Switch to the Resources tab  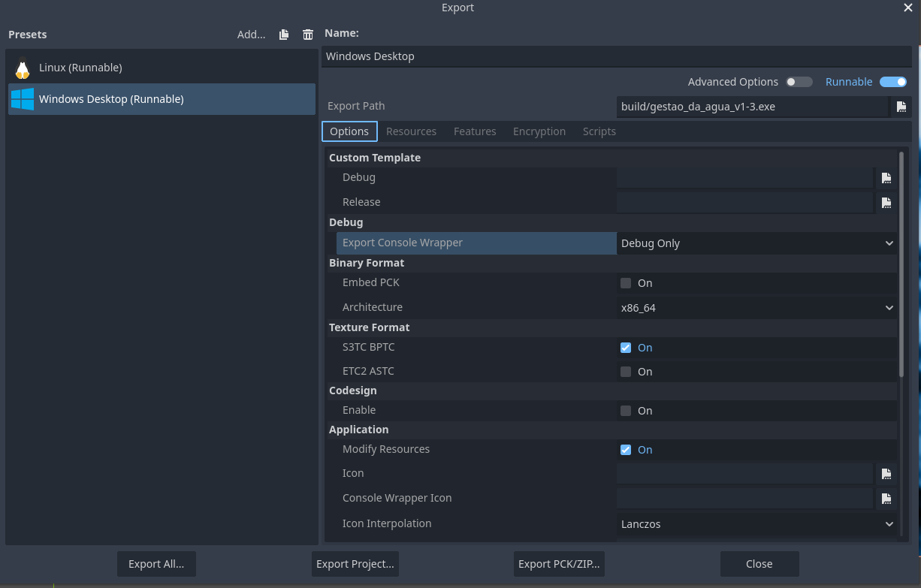pyautogui.click(x=411, y=131)
